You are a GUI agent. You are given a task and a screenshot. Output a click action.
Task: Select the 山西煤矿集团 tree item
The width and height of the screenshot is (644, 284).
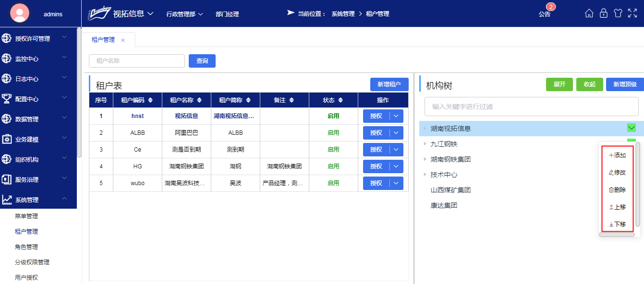pyautogui.click(x=450, y=190)
